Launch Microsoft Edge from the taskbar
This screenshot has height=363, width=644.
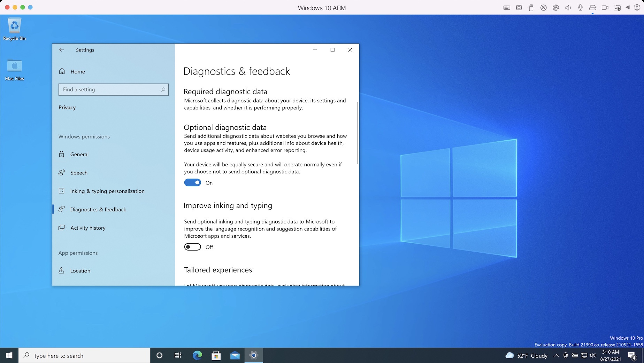(197, 355)
